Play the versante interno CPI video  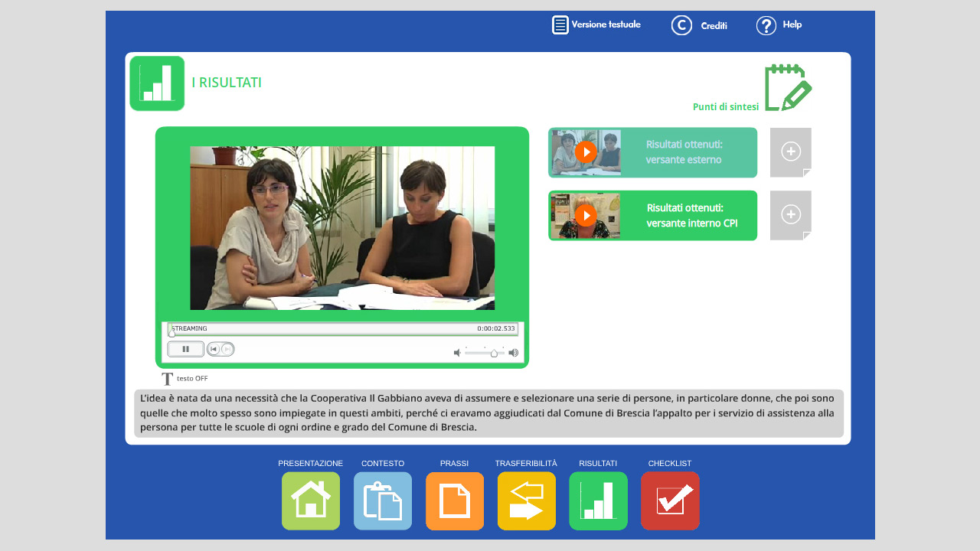click(586, 216)
